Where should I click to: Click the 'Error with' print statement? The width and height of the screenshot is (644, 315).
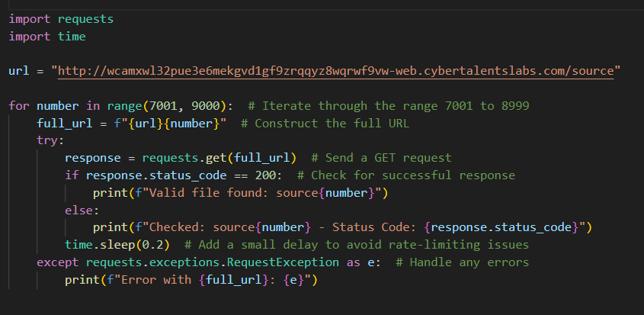tap(191, 280)
